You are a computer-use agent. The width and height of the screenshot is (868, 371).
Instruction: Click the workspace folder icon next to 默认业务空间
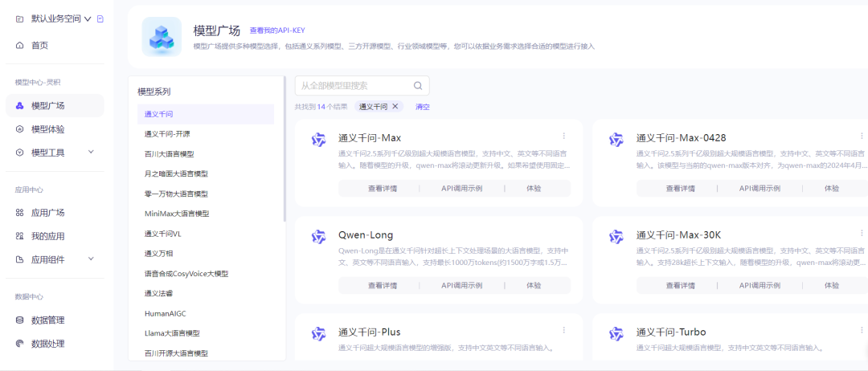(20, 18)
